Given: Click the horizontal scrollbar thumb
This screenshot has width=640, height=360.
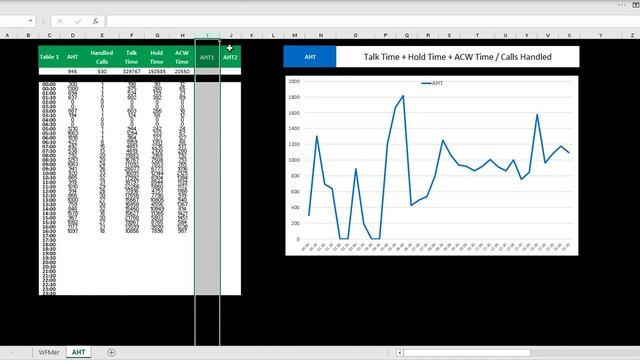Looking at the screenshot, I should (467, 353).
